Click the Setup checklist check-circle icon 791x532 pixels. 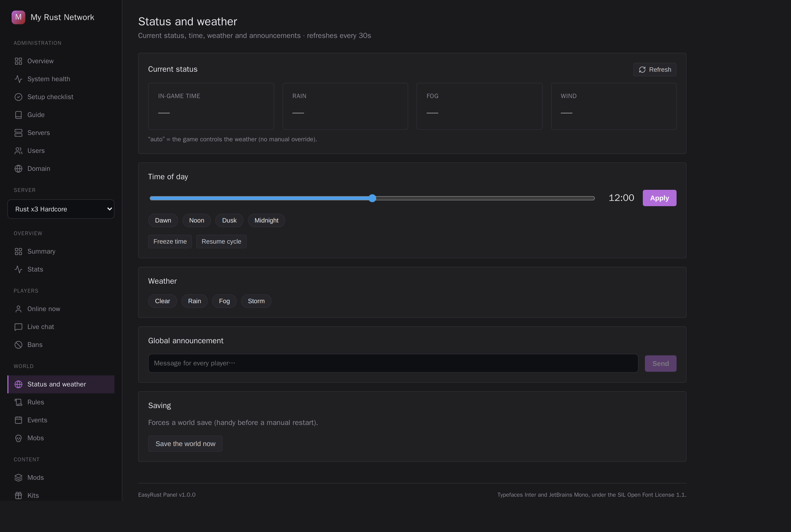coord(18,97)
